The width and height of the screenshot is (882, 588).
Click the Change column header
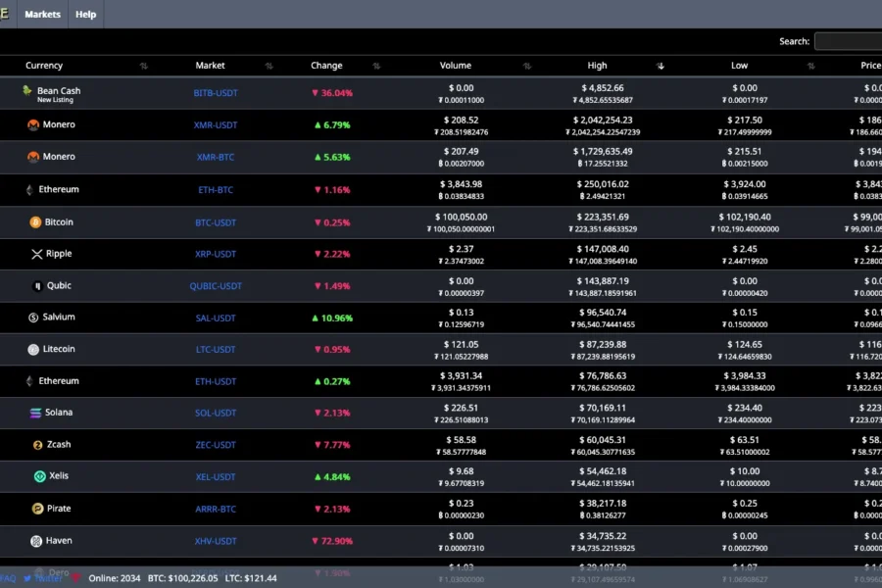point(326,66)
